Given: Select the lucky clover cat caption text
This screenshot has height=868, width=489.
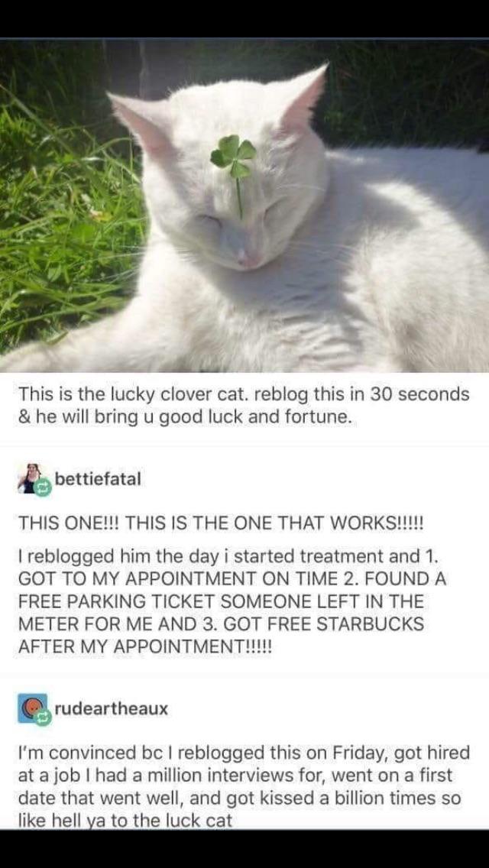Looking at the screenshot, I should 244,405.
